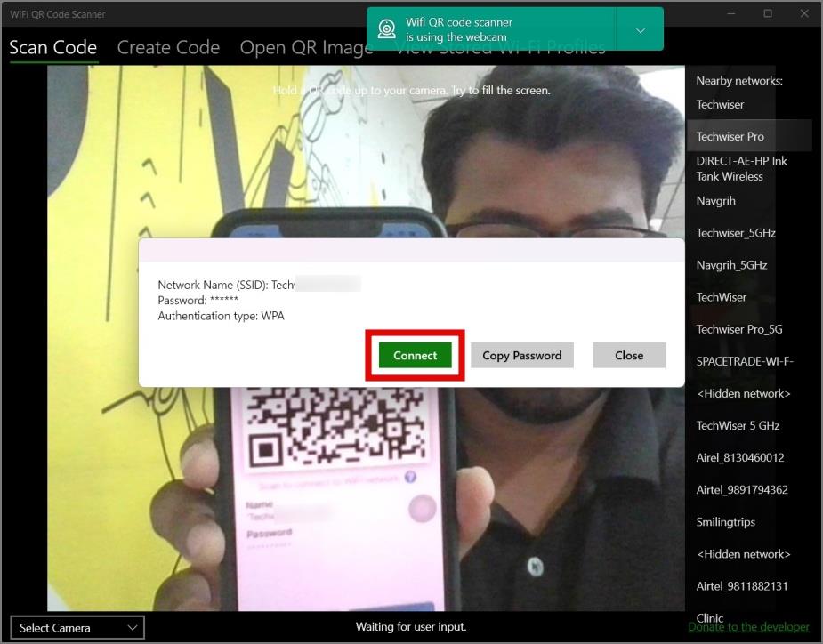823x644 pixels.
Task: Switch to the Create Code tab
Action: pyautogui.click(x=168, y=47)
